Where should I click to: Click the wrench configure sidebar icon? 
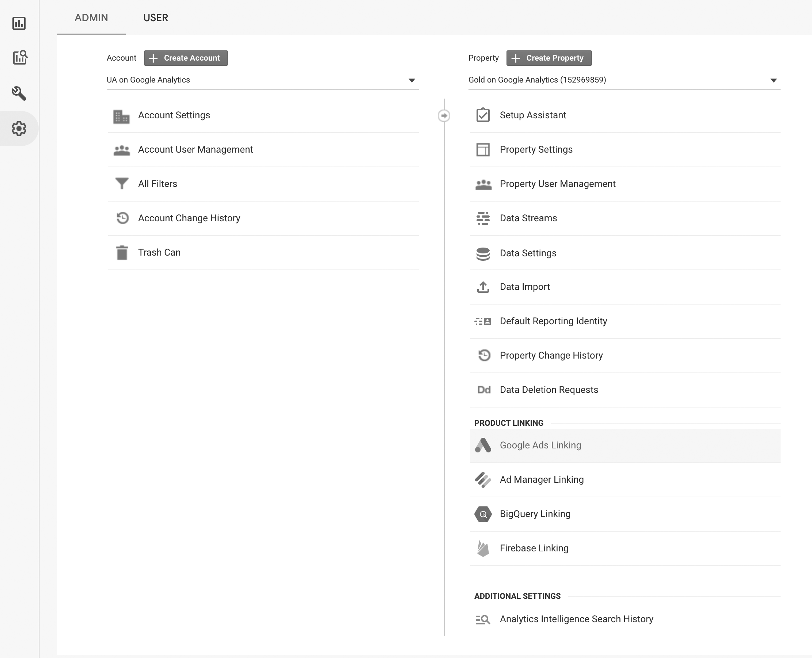pyautogui.click(x=19, y=93)
